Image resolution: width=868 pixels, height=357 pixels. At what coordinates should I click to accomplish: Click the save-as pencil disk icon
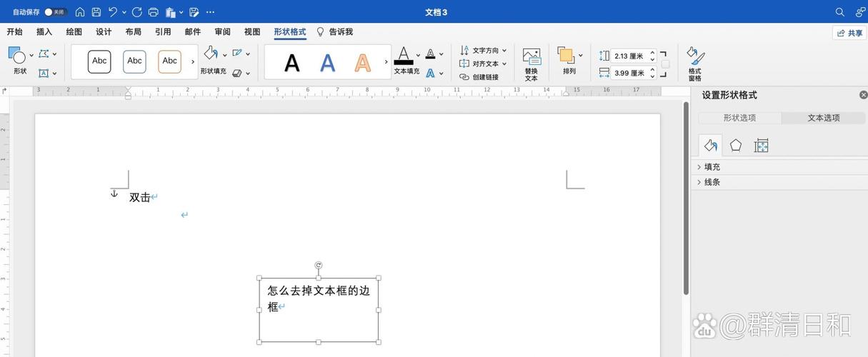pos(194,12)
